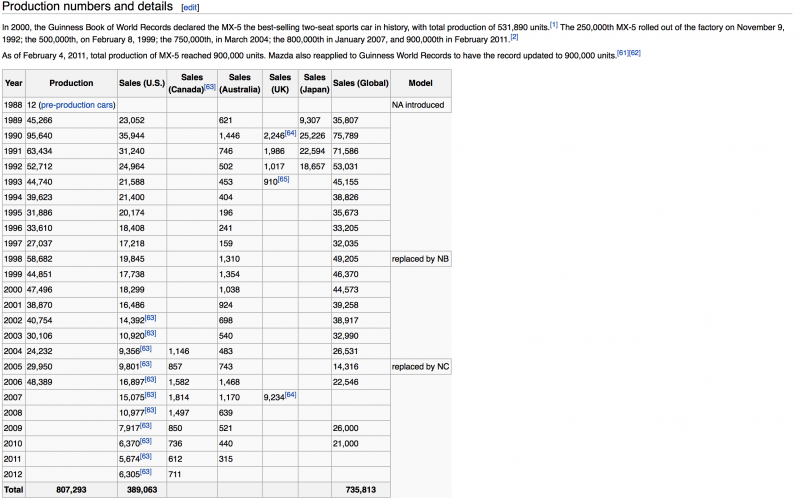This screenshot has height=498, width=800.
Task: Open citation [61] in the second paragraph
Action: (622, 51)
